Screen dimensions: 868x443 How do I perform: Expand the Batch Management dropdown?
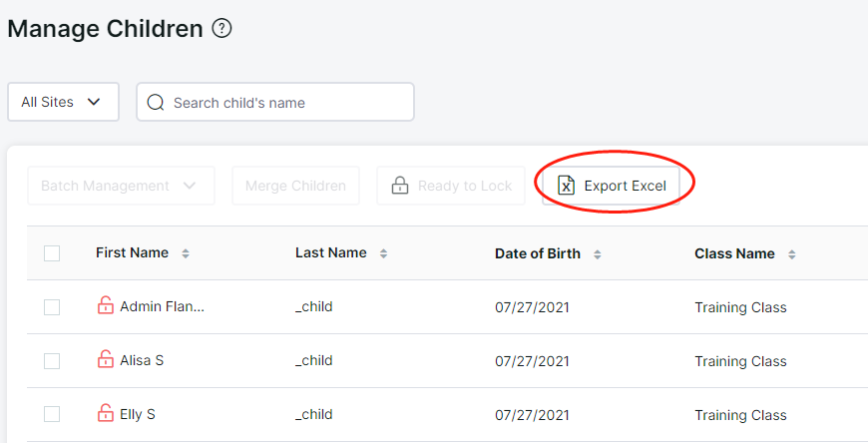(121, 186)
